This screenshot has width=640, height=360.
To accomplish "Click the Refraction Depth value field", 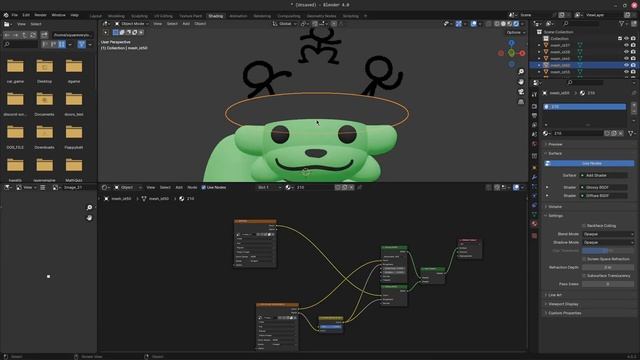I will click(608, 267).
